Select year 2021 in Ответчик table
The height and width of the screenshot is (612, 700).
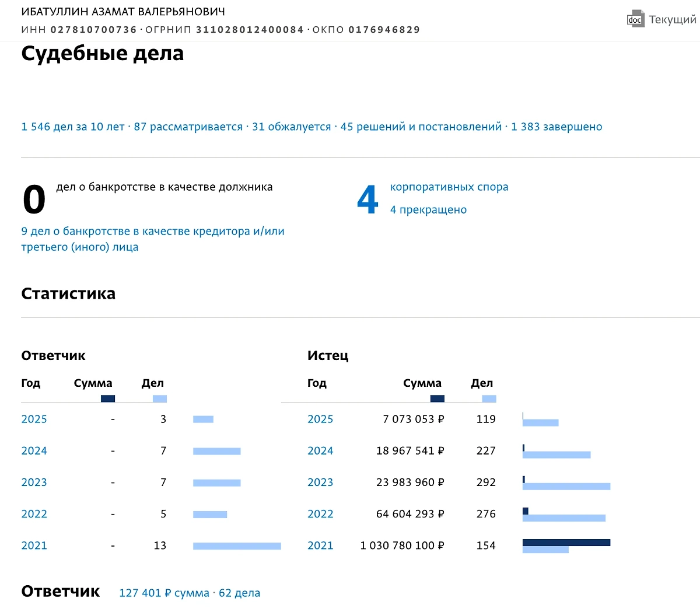click(34, 545)
